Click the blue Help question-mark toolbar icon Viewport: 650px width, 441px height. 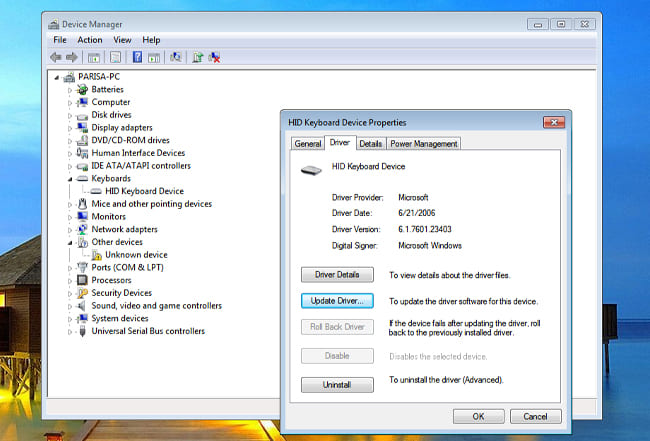(137, 57)
